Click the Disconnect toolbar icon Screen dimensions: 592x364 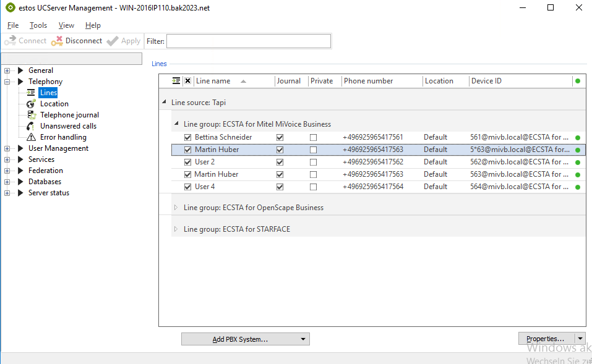58,41
